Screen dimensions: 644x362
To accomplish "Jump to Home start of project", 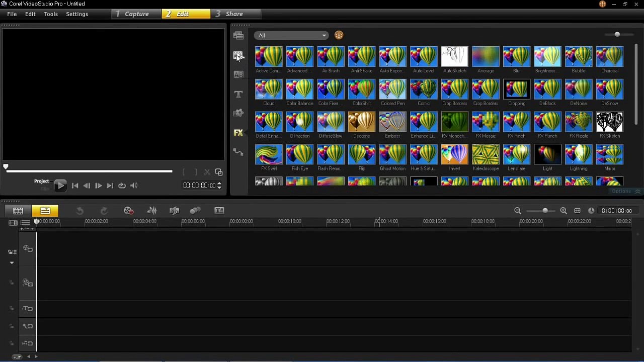I will 75,186.
